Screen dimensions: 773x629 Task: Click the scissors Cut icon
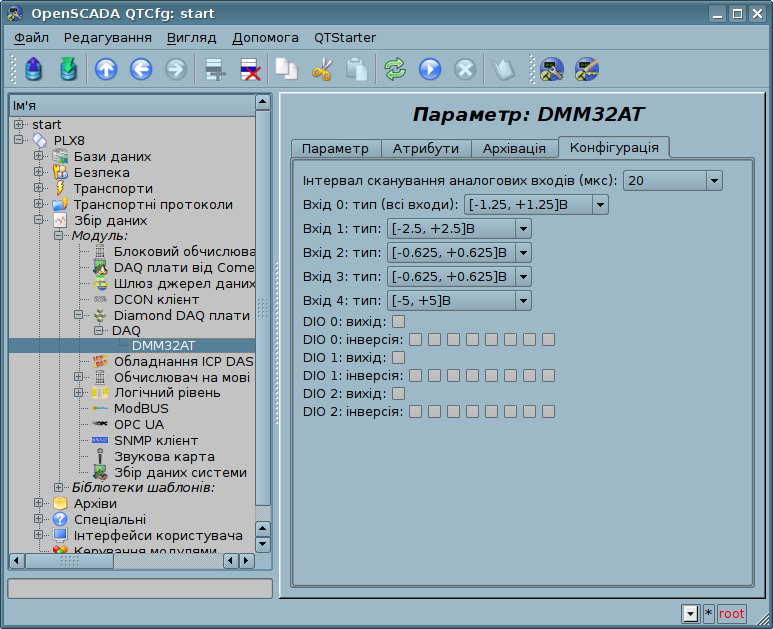(322, 69)
